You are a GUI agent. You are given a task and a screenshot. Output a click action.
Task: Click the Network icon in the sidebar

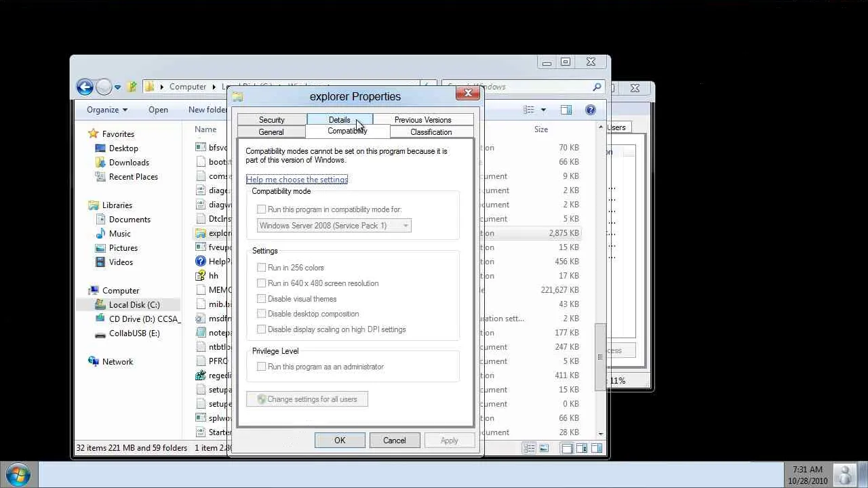94,362
